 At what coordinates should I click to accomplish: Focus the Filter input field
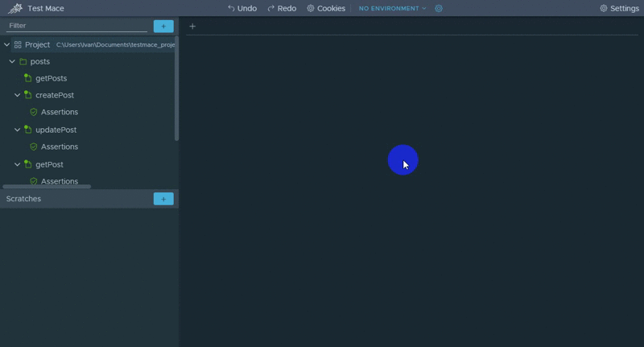click(76, 26)
